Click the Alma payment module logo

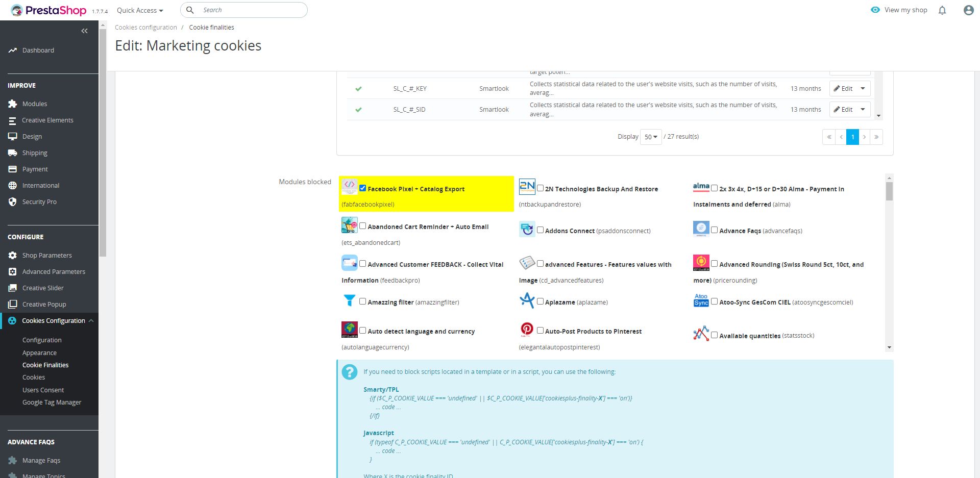coord(701,187)
